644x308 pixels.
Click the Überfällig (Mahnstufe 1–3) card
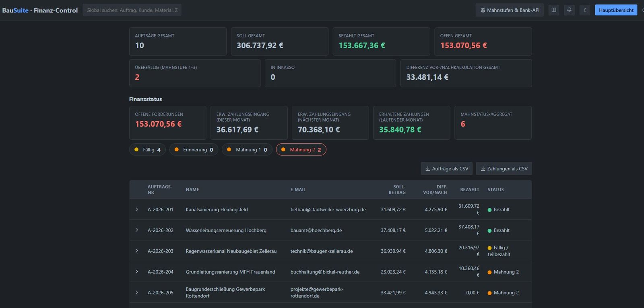[x=195, y=73]
